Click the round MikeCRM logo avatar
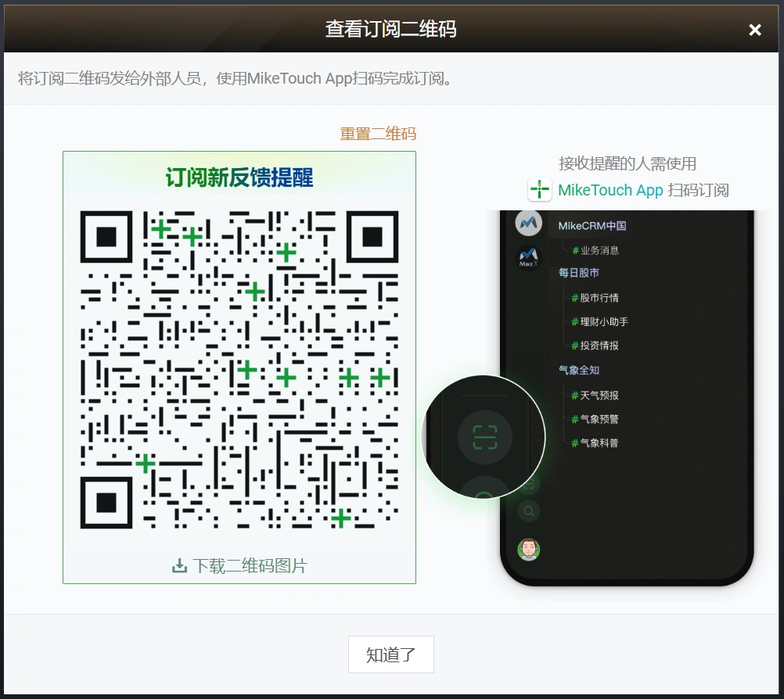784x699 pixels. click(529, 224)
